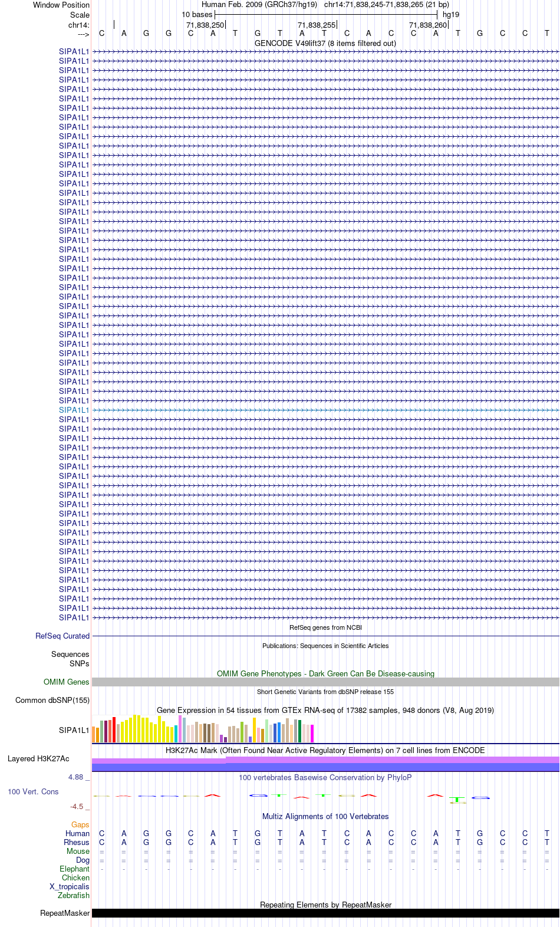Click the 'Multiz Alignments of 100 Vertebrates' title
The height and width of the screenshot is (927, 560).
[325, 816]
